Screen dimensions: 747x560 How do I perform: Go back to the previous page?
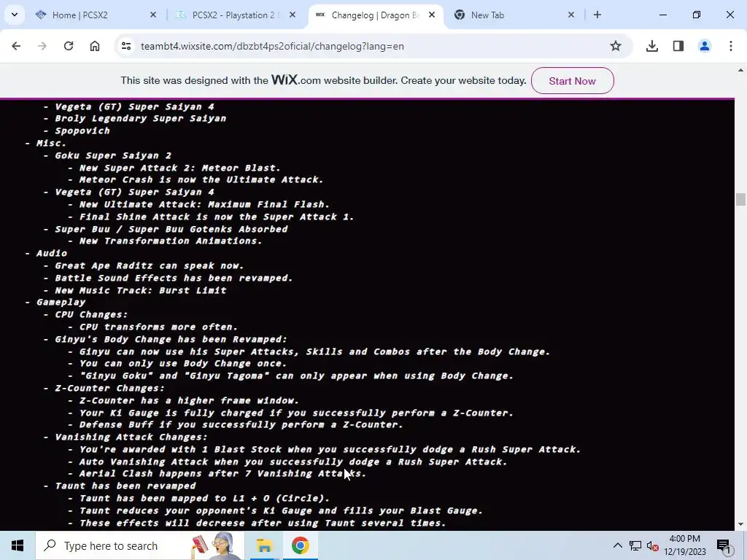pos(16,46)
